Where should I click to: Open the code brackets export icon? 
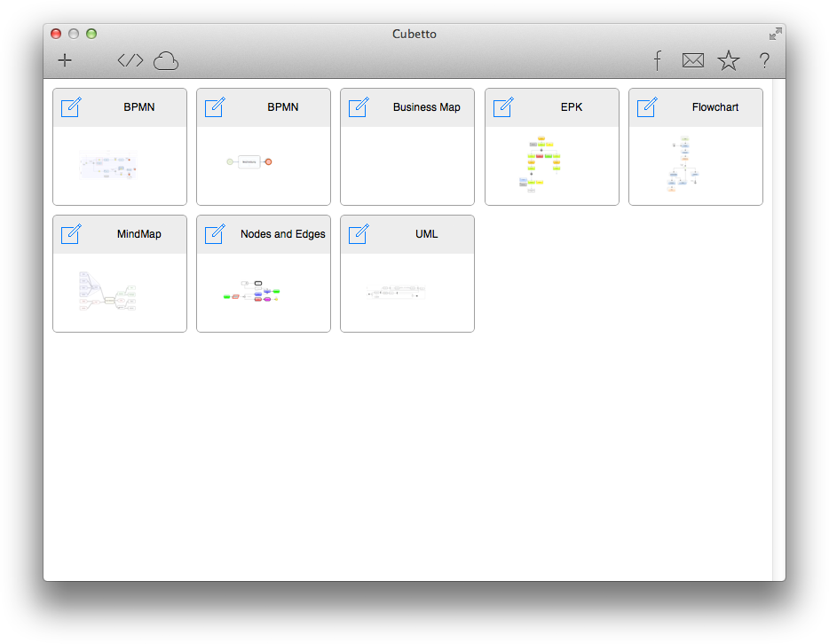(x=130, y=60)
